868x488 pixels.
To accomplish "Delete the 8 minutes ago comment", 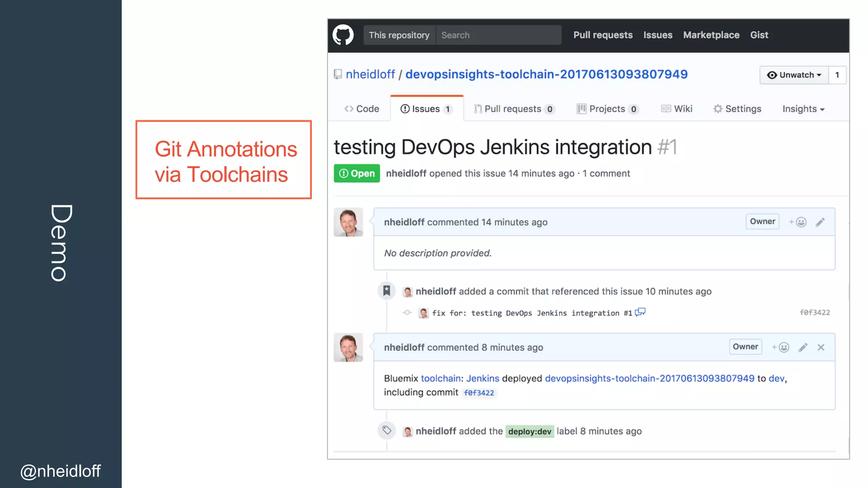I will click(821, 347).
